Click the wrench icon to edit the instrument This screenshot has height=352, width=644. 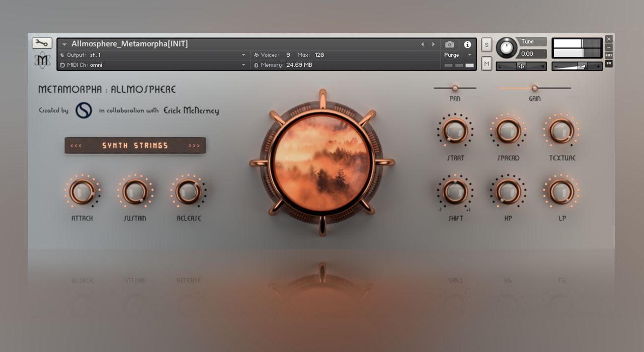click(42, 43)
